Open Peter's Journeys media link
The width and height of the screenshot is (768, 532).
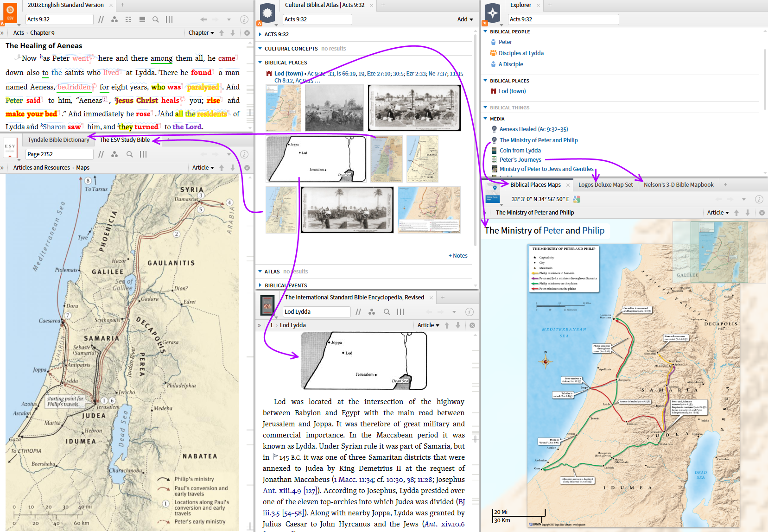[x=520, y=160]
